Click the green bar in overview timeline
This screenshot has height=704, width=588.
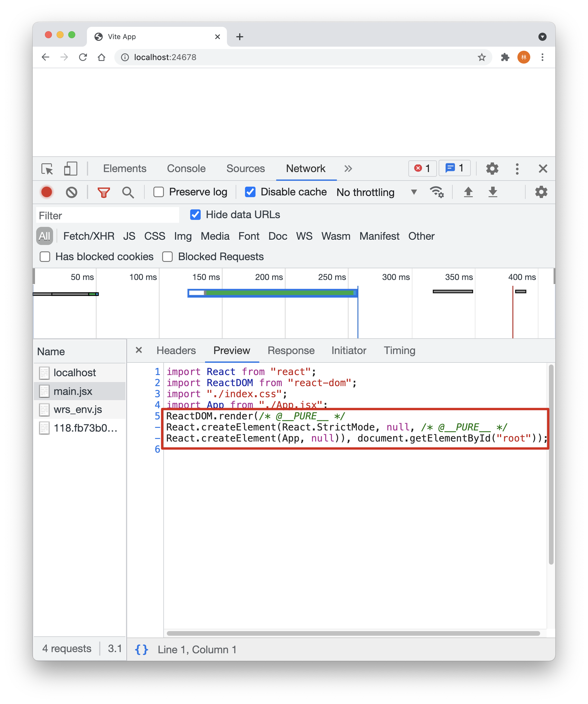pyautogui.click(x=279, y=293)
